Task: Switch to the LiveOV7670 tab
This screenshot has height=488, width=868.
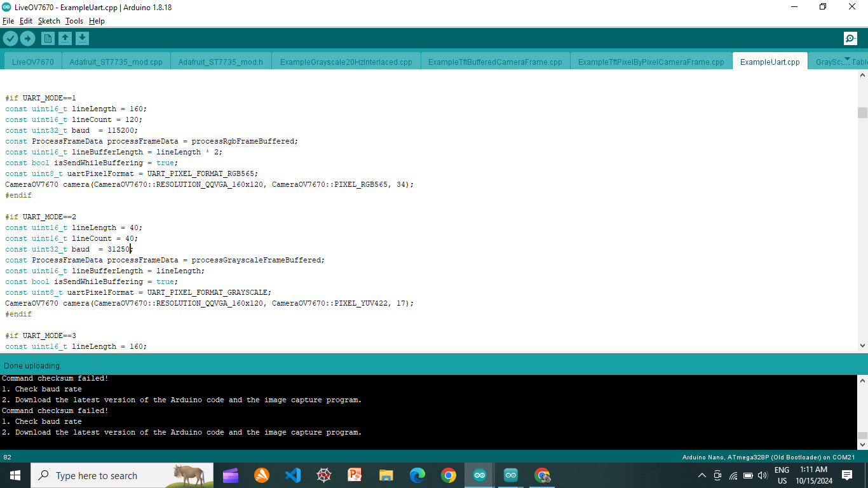Action: pos(33,62)
